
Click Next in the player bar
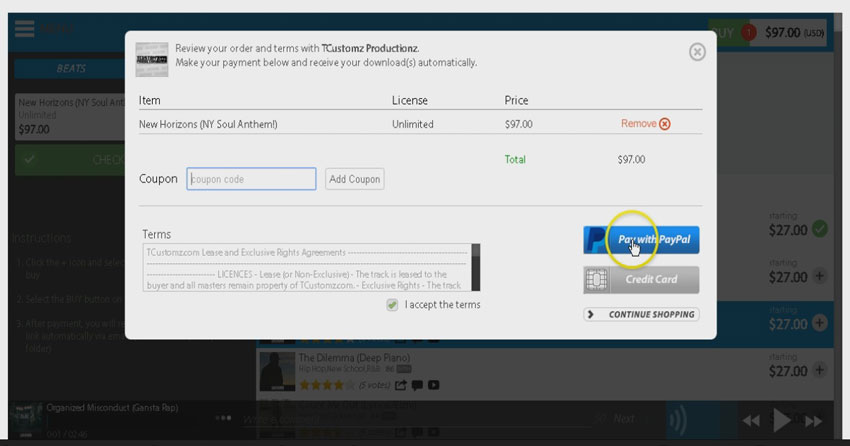623,418
